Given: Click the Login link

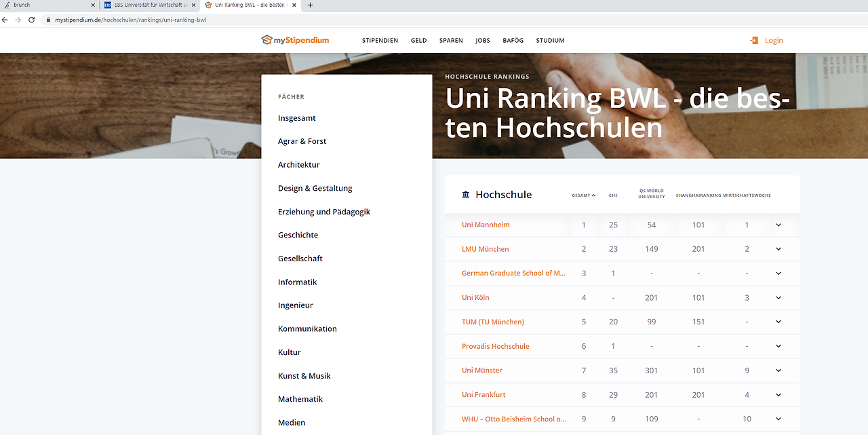Looking at the screenshot, I should (x=774, y=41).
